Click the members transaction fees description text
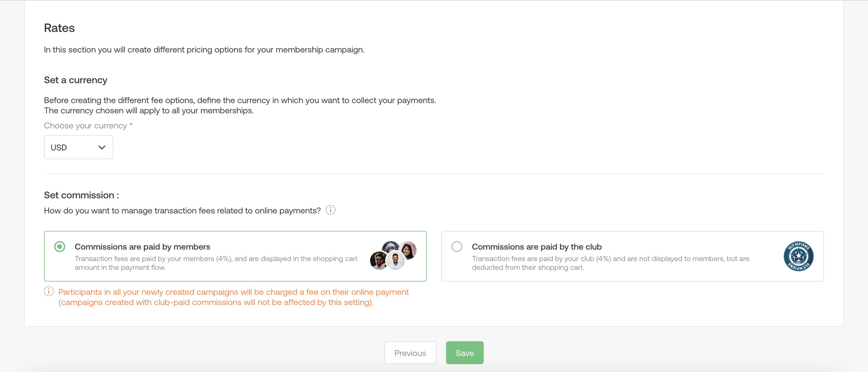 216,263
